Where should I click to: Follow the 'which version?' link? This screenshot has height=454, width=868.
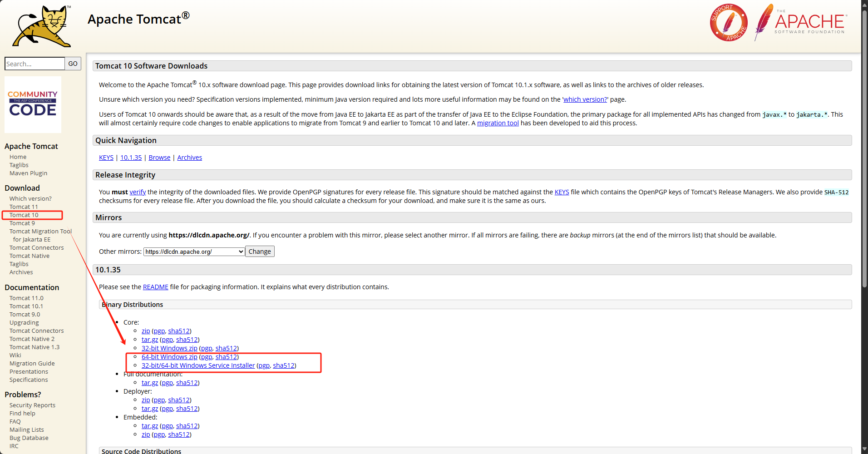(x=585, y=99)
